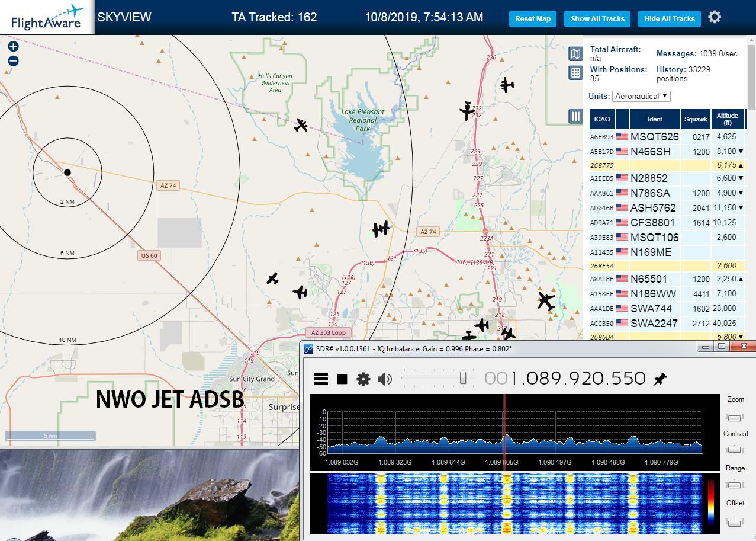Zoom in the map with plus button

click(13, 46)
